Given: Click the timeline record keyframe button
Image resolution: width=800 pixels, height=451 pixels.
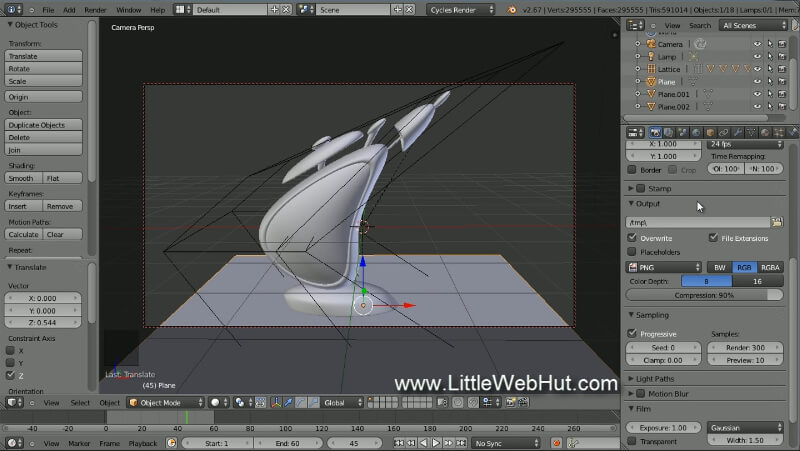Looking at the screenshot, I should coord(557,443).
